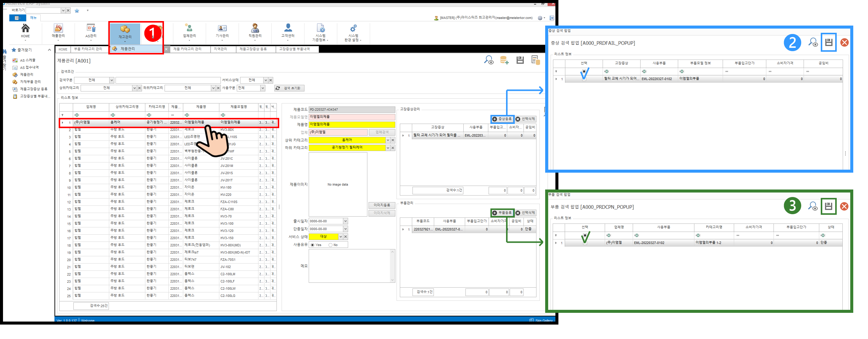
Task: Clear the 상위카테고리 search filter X
Action: click(139, 88)
